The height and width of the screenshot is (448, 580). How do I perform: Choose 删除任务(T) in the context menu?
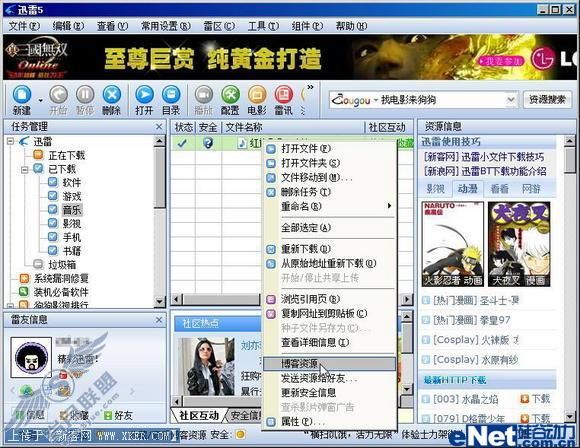tap(329, 192)
